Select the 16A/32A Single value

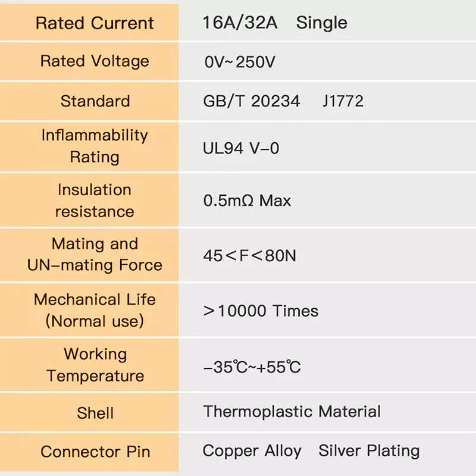(x=275, y=23)
